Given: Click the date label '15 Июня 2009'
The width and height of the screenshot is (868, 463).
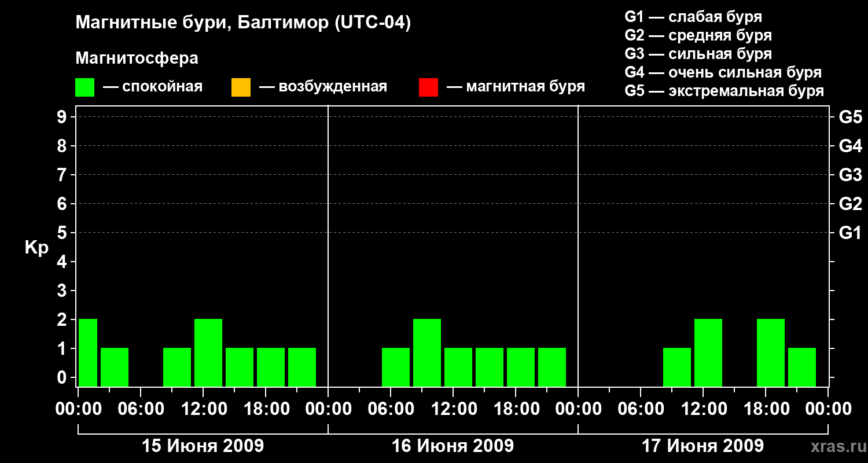Looking at the screenshot, I should pyautogui.click(x=203, y=446).
